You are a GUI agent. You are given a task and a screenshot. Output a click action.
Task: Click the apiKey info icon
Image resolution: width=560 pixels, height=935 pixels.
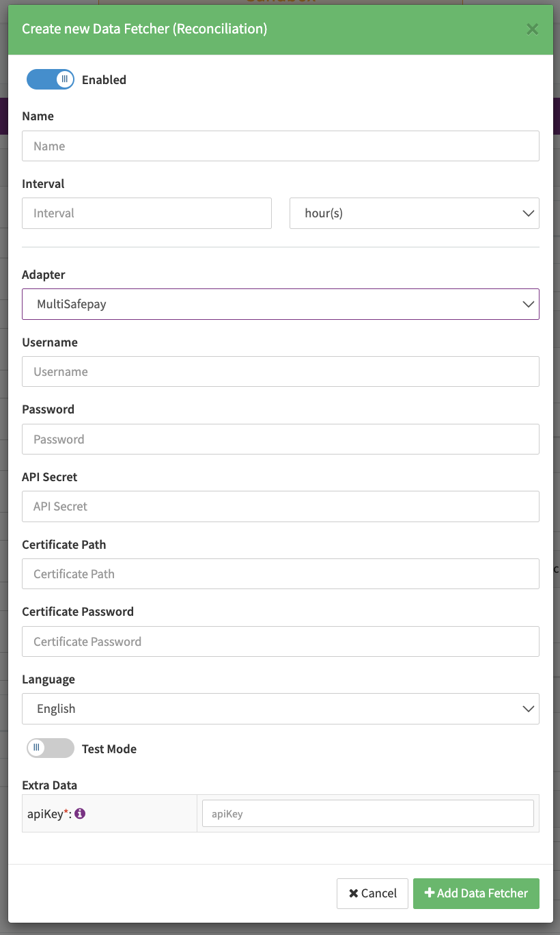(x=80, y=813)
